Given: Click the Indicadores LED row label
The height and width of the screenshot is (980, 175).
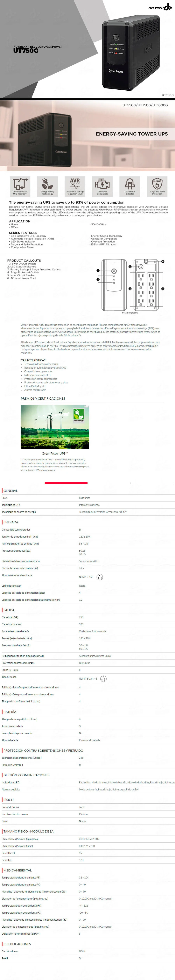Looking at the screenshot, I should [x=11, y=783].
